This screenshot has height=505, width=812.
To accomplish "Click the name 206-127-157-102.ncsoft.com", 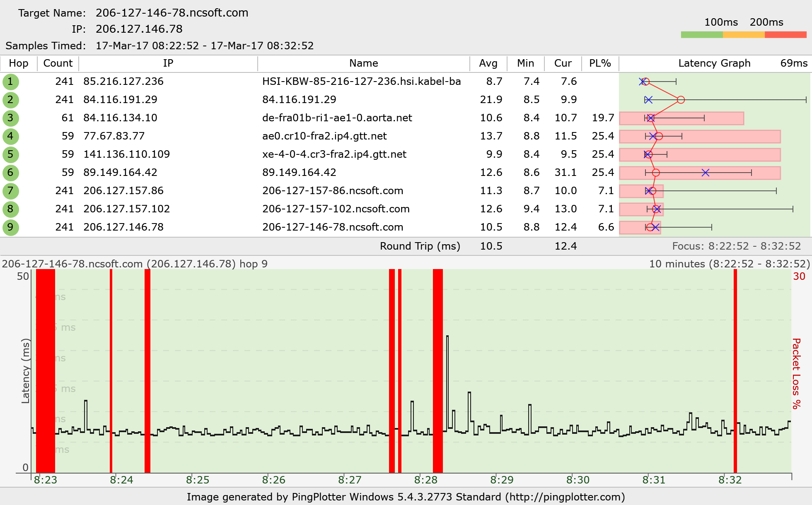I will [336, 209].
